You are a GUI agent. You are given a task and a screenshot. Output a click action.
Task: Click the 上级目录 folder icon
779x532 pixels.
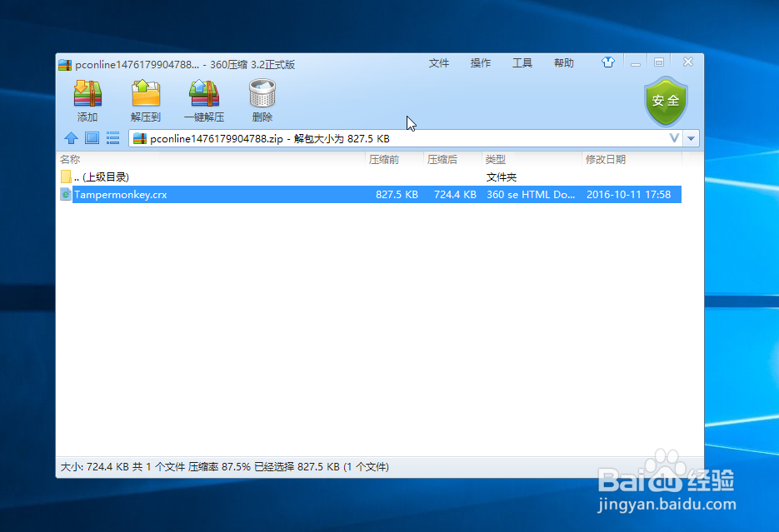(x=66, y=177)
